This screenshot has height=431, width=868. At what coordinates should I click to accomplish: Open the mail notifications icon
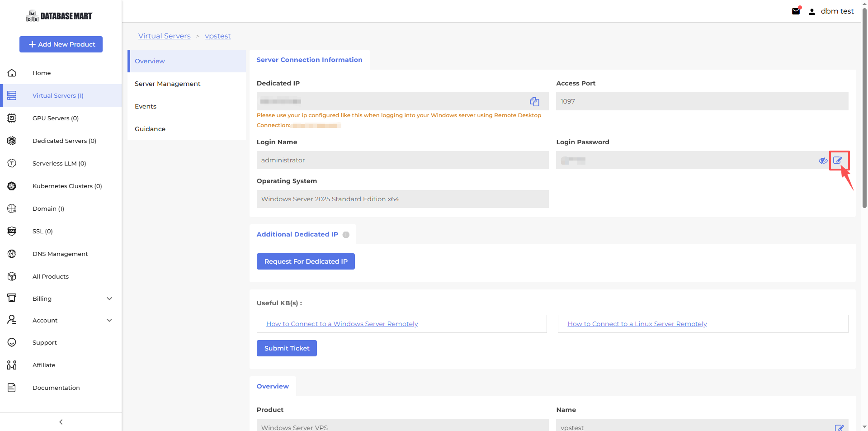pyautogui.click(x=796, y=11)
